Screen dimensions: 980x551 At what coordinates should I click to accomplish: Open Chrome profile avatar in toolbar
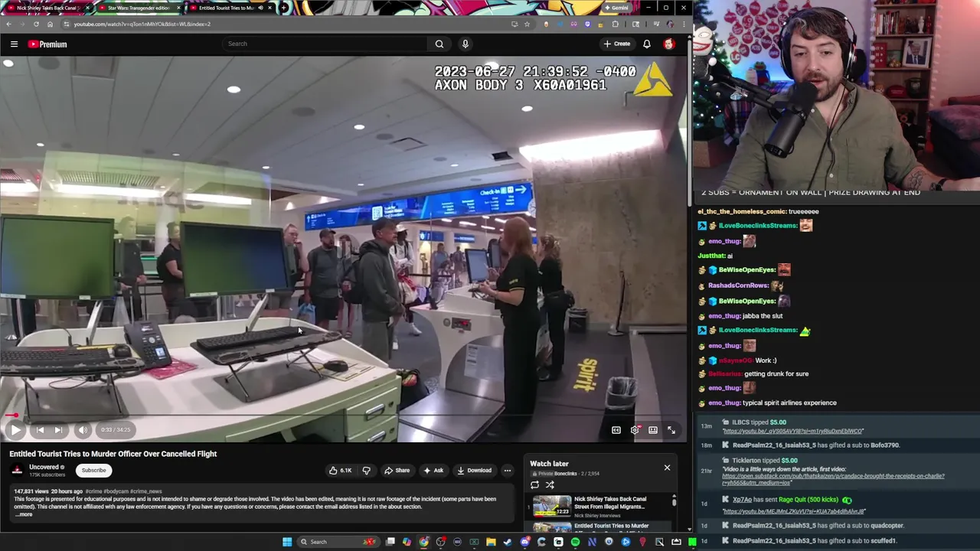(x=670, y=24)
